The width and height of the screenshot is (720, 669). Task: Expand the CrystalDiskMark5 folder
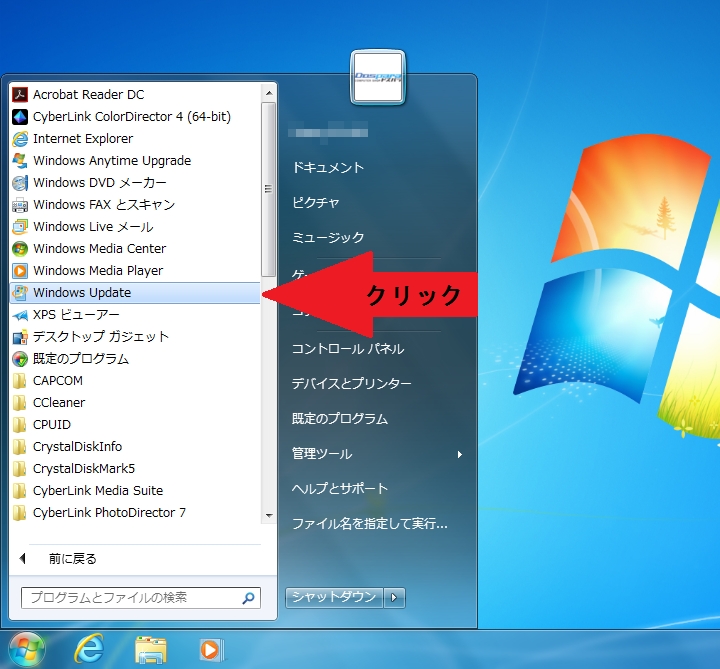click(20, 469)
